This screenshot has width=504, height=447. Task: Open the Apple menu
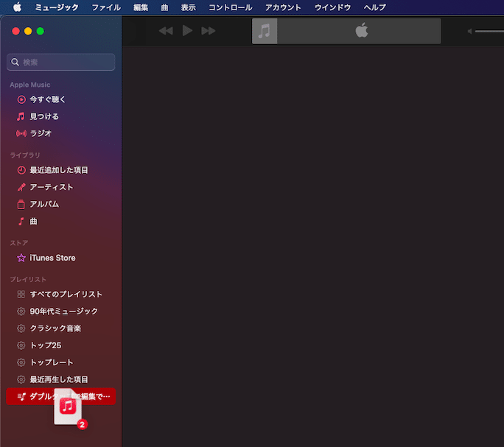pyautogui.click(x=18, y=7)
